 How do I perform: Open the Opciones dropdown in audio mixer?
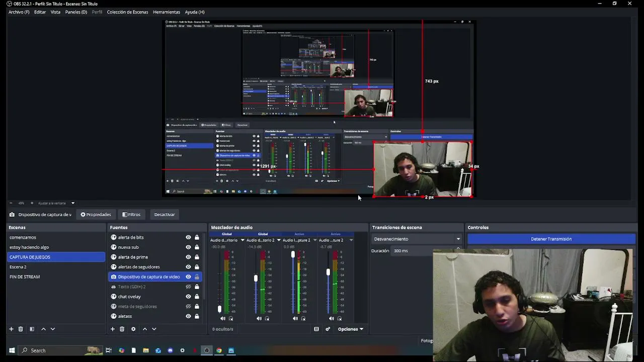tap(351, 329)
